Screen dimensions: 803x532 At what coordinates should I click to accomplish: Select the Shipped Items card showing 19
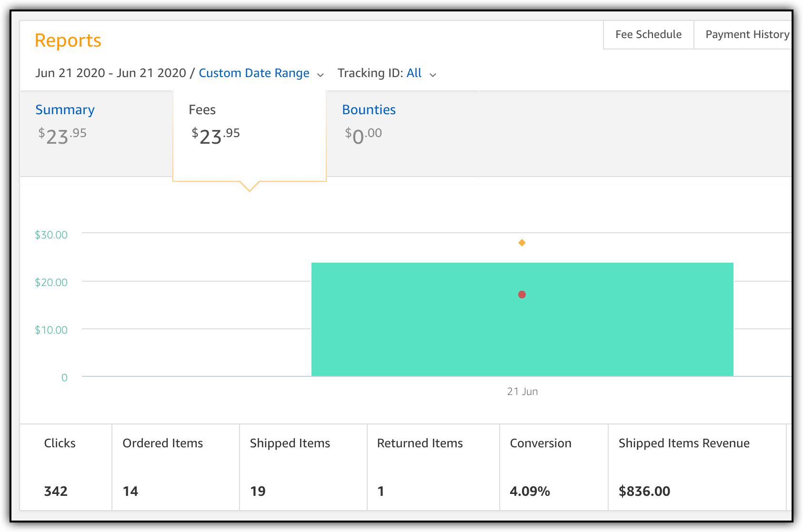click(x=257, y=491)
